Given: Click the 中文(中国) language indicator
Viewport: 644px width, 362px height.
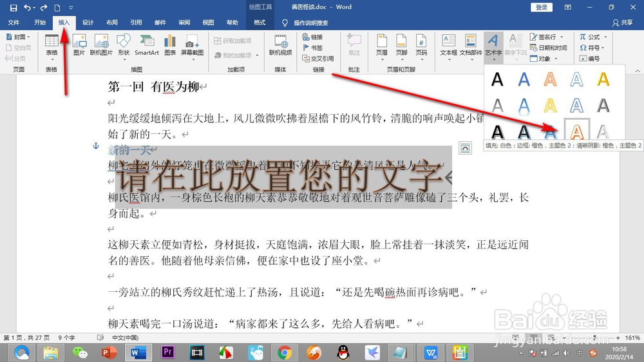Looking at the screenshot, I should [x=126, y=338].
